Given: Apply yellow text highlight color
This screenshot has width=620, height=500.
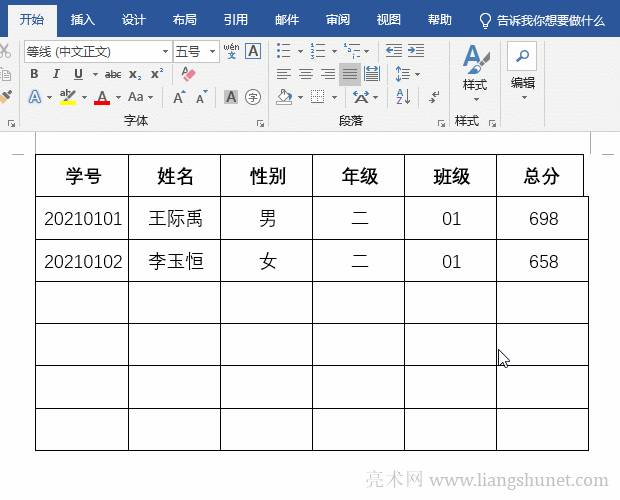Looking at the screenshot, I should (x=68, y=97).
